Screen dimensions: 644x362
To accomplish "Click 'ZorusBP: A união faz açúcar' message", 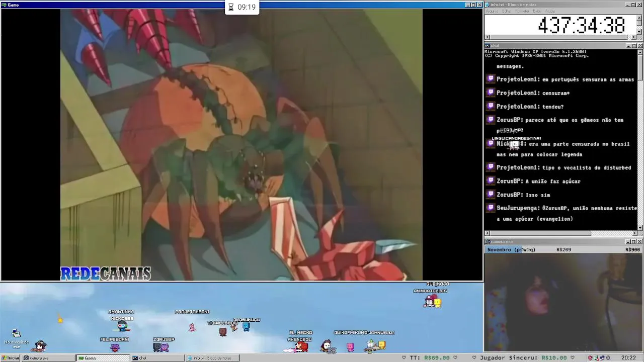I will coord(538,181).
